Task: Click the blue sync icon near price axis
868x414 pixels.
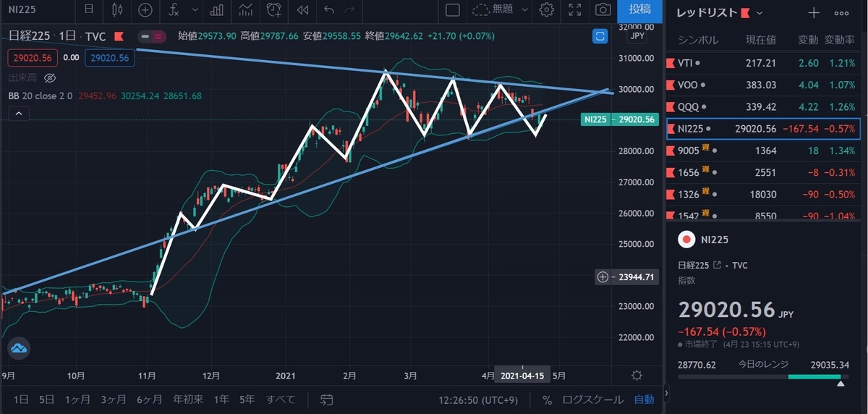Action: point(599,36)
